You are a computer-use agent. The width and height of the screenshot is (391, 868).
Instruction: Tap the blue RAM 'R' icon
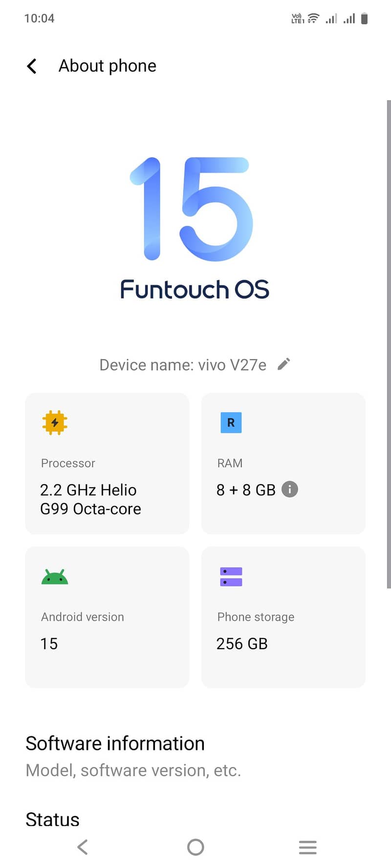click(x=231, y=423)
